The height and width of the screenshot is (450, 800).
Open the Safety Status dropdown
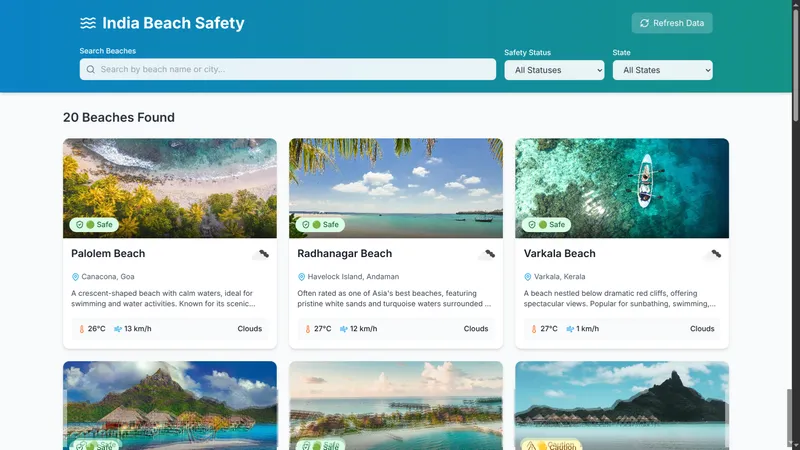554,70
